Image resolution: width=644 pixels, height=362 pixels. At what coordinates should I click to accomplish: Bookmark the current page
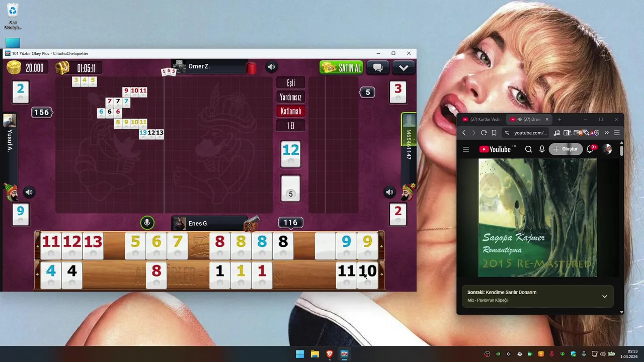point(494,133)
